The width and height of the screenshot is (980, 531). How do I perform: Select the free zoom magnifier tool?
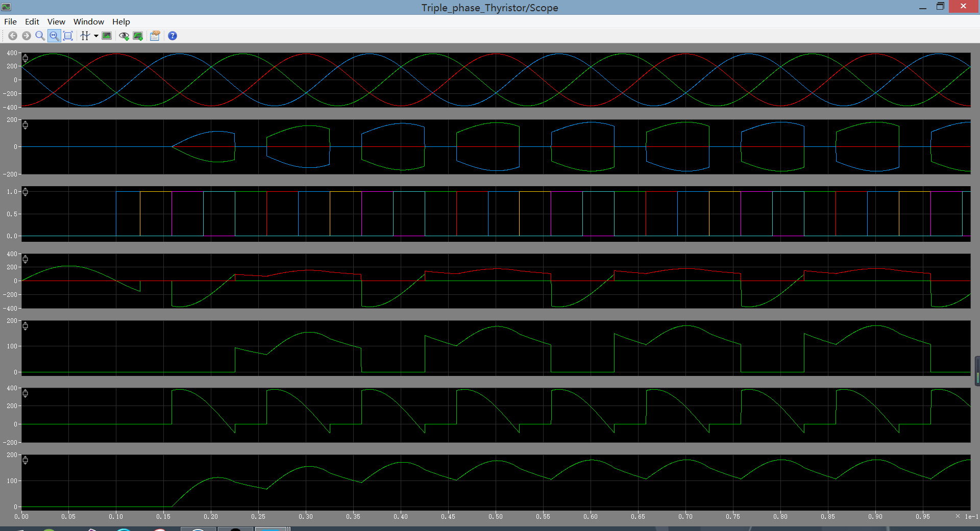(40, 36)
